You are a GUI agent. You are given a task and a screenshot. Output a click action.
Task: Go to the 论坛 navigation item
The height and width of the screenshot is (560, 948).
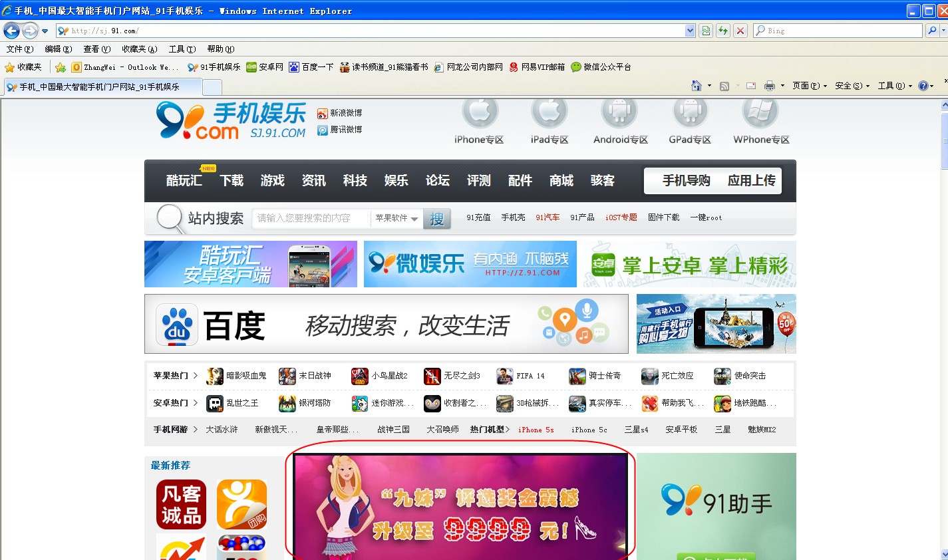coord(438,180)
